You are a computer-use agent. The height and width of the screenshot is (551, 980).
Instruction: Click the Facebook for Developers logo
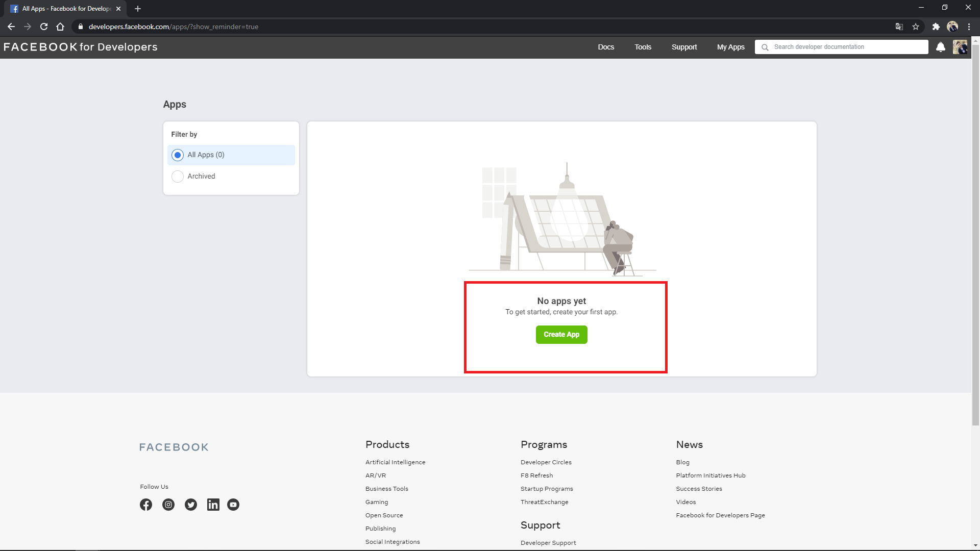pyautogui.click(x=81, y=47)
